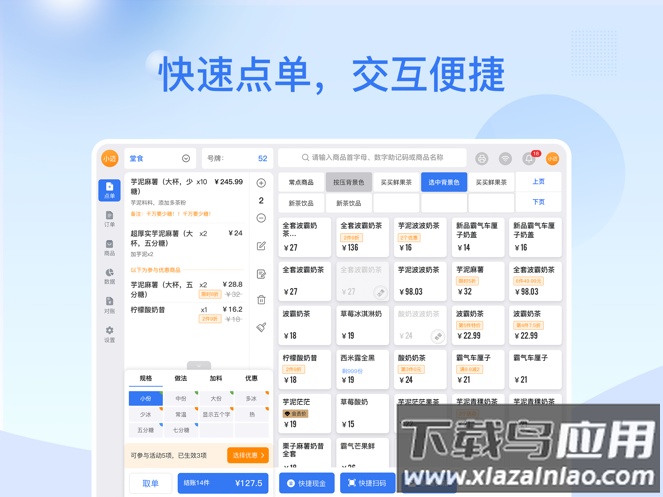Click the search magnifier icon
Image resolution: width=663 pixels, height=497 pixels.
tap(305, 158)
